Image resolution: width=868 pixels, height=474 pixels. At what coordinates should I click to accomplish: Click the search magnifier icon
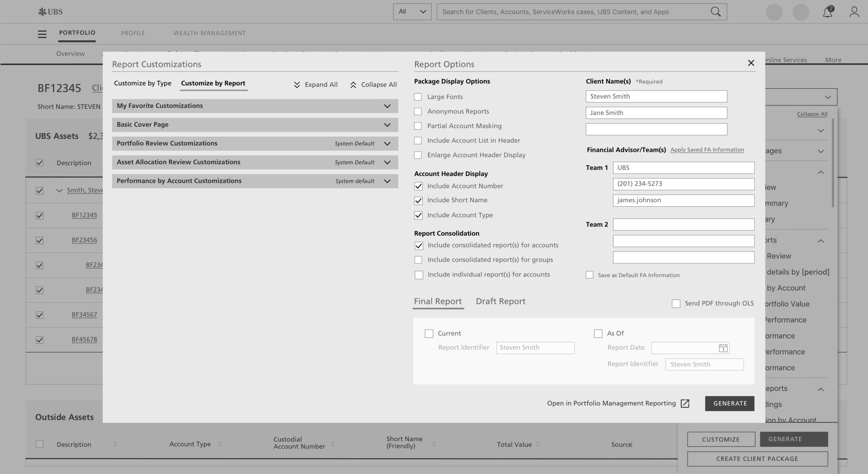[716, 12]
